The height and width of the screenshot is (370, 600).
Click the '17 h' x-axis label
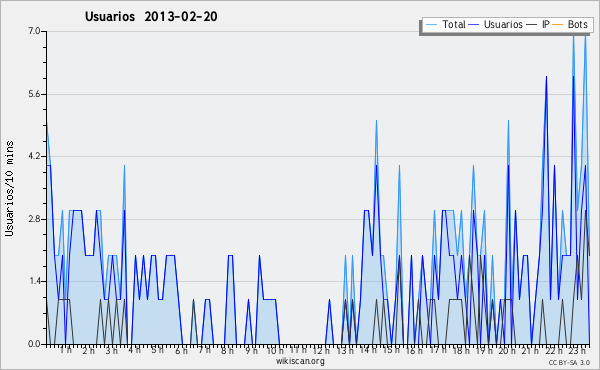click(438, 350)
